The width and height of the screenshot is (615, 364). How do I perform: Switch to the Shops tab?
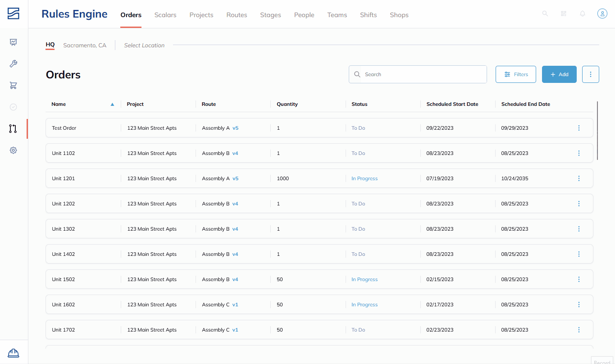(x=399, y=15)
